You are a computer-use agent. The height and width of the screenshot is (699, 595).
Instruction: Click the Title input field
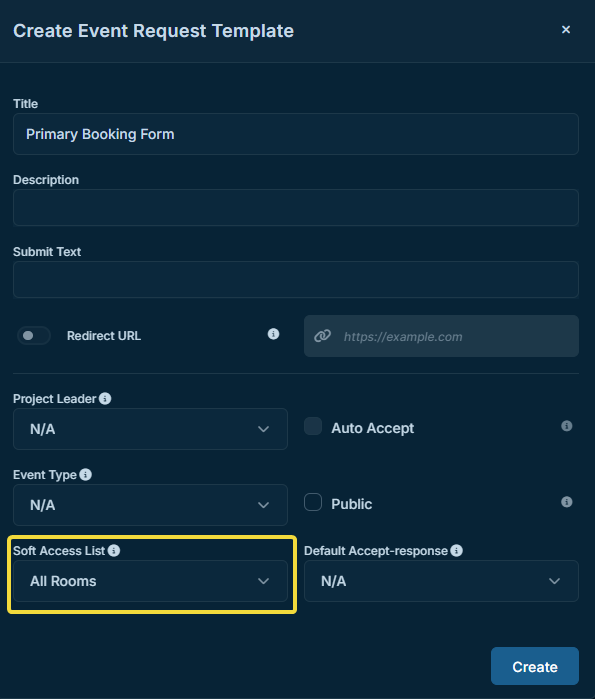(296, 134)
